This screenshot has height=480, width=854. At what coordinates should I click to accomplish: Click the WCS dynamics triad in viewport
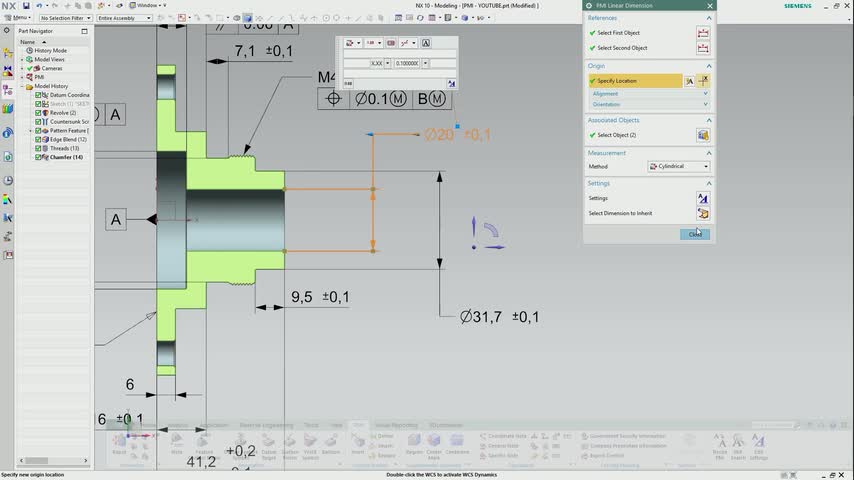coord(487,234)
